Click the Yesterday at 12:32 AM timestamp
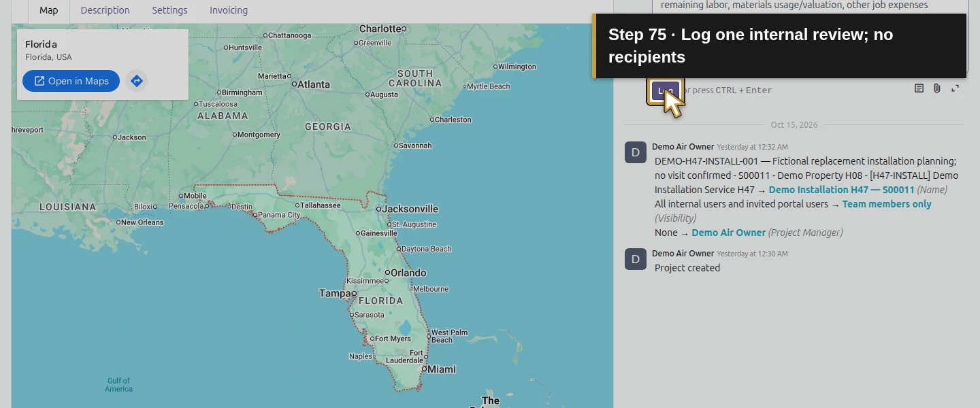The height and width of the screenshot is (408, 980). 752,147
